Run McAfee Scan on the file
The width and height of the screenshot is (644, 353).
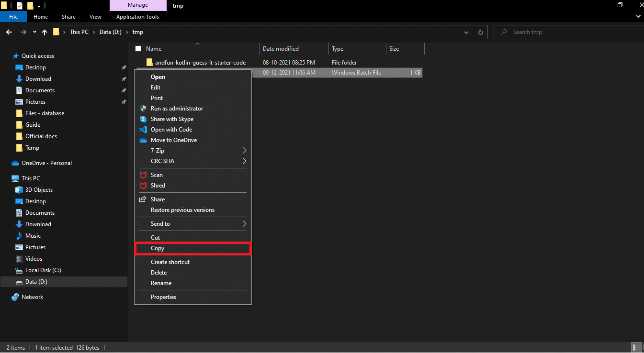pos(157,175)
